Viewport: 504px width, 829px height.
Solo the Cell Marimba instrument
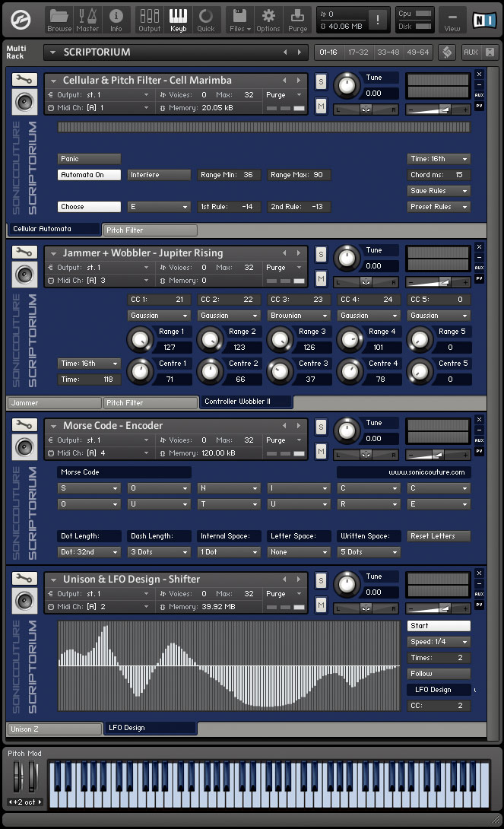tap(321, 81)
